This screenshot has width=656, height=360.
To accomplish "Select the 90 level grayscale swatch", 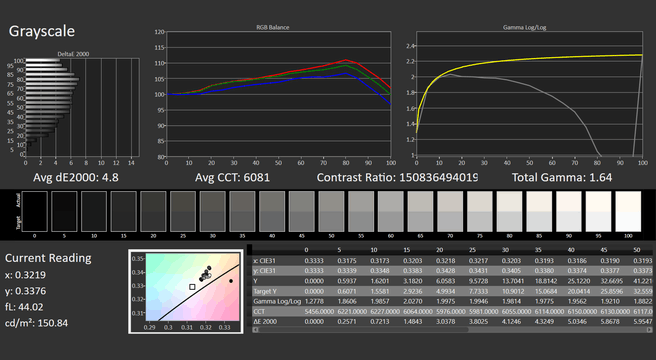I will pyautogui.click(x=569, y=211).
